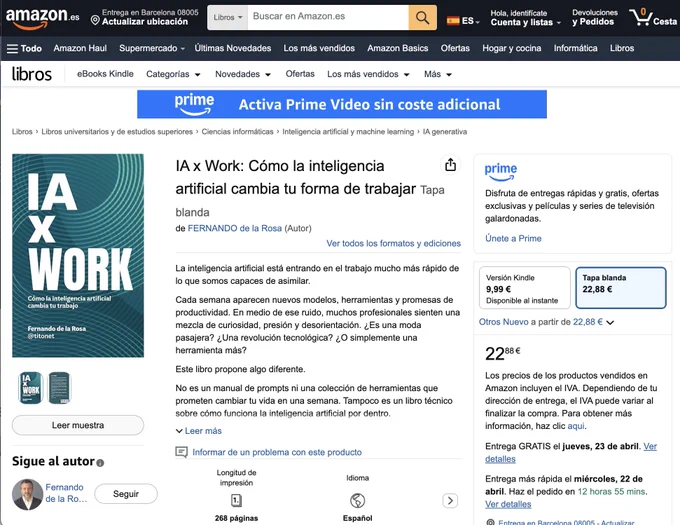Screen dimensions: 680x525
Task: Click Ver todos los formatos y ediciones
Action: [x=393, y=243]
